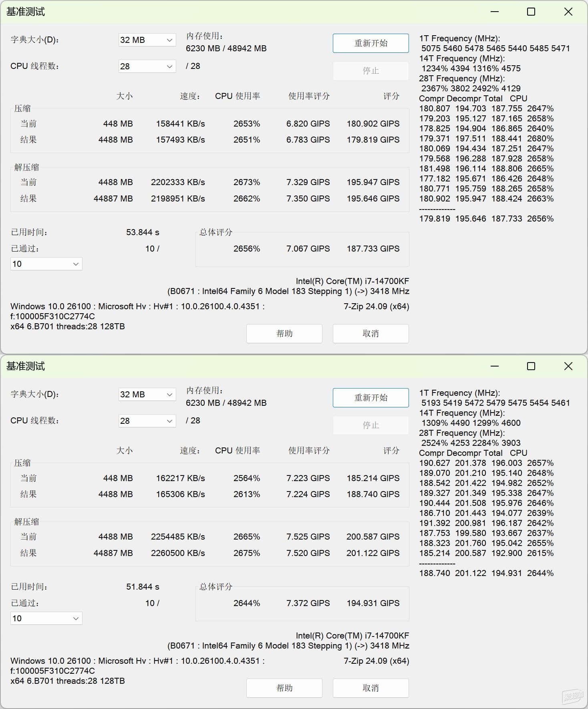Click total usage rating 7.372 GIPS
The width and height of the screenshot is (588, 709).
click(308, 603)
